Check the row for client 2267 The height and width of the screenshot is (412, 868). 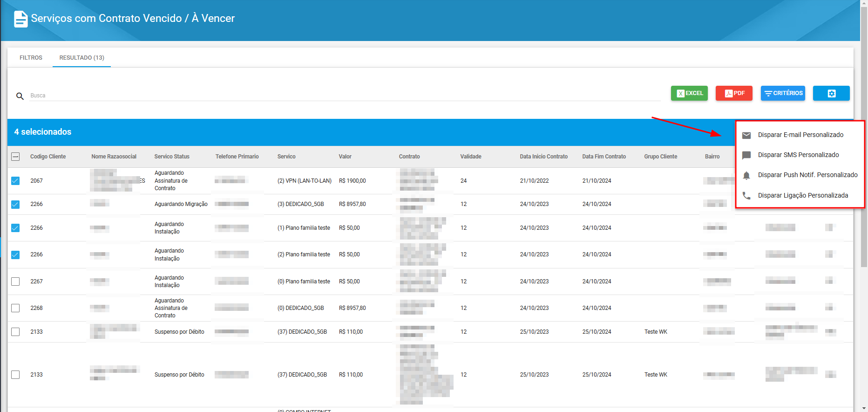point(15,282)
